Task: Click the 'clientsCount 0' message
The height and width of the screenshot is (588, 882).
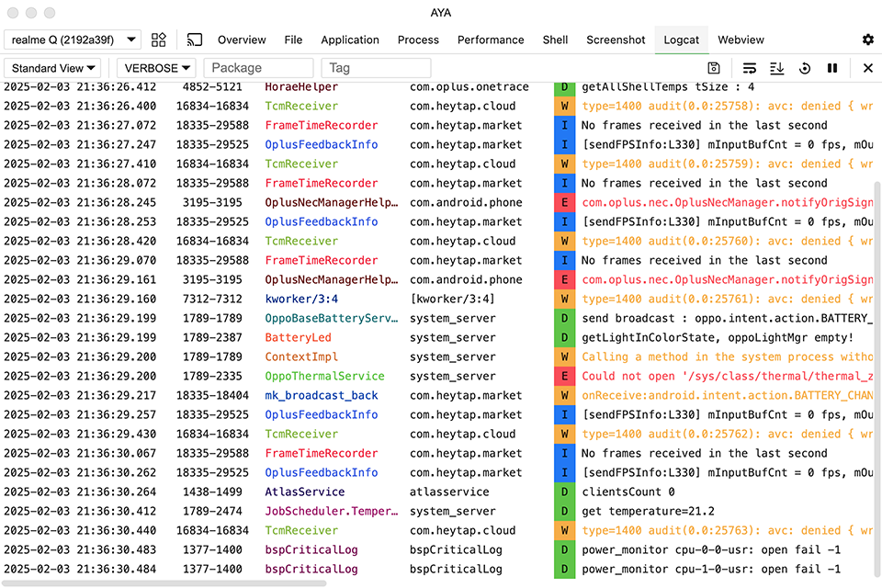Action: (628, 492)
